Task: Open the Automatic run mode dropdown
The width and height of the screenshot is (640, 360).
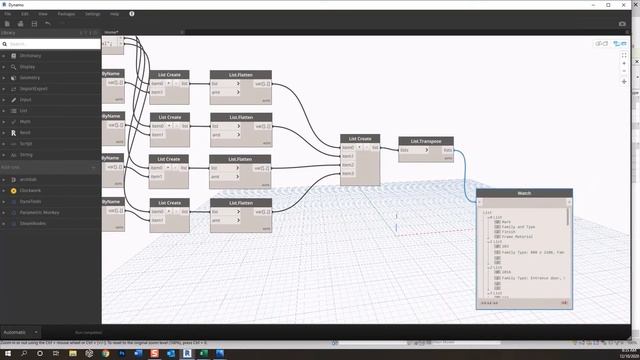Action: [x=20, y=332]
